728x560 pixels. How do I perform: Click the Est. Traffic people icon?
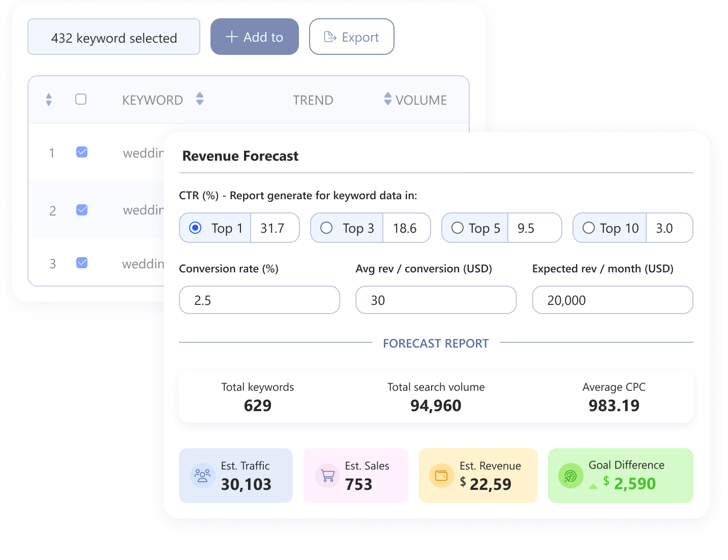click(202, 475)
